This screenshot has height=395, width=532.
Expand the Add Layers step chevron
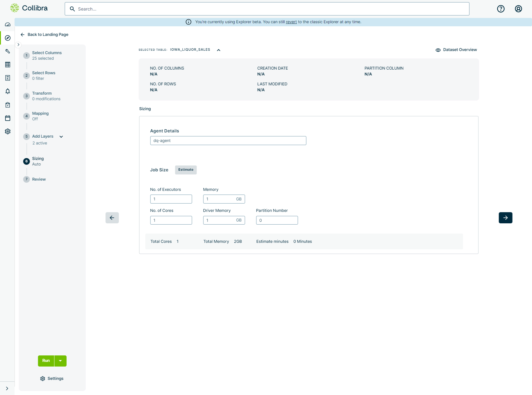pos(61,137)
